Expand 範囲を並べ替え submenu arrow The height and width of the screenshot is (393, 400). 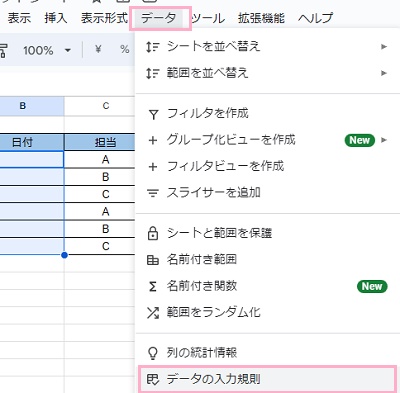coord(384,73)
